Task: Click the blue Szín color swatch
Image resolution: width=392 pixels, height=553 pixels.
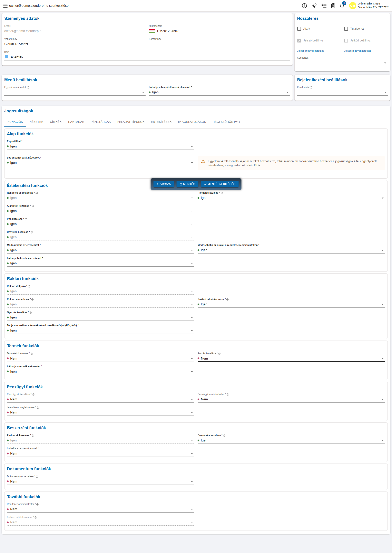Action: 7,57
